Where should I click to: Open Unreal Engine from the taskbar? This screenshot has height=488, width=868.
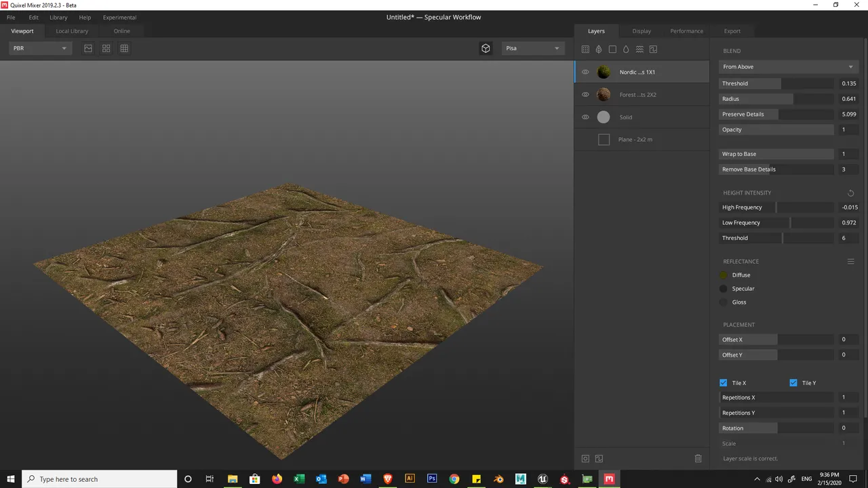click(x=542, y=479)
